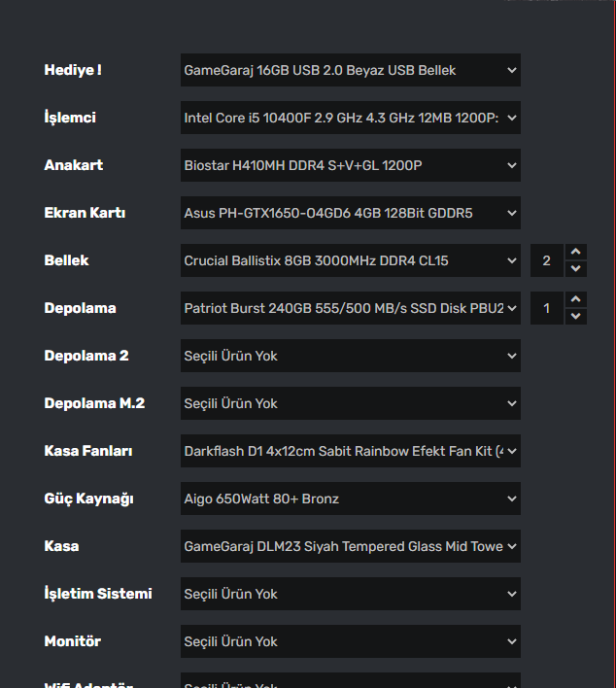Click the Depolama 2 label
The image size is (616, 688).
[x=86, y=356]
